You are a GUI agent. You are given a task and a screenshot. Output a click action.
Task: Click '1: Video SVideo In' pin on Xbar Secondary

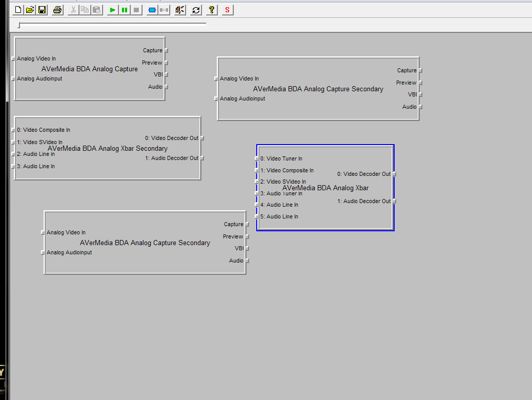pyautogui.click(x=13, y=142)
